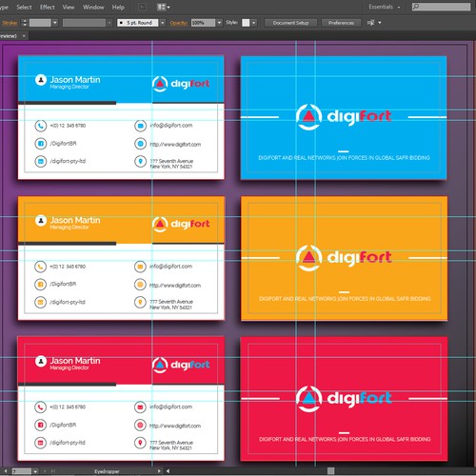Open the stroke weight dropdown
This screenshot has height=476, width=476.
(x=55, y=23)
